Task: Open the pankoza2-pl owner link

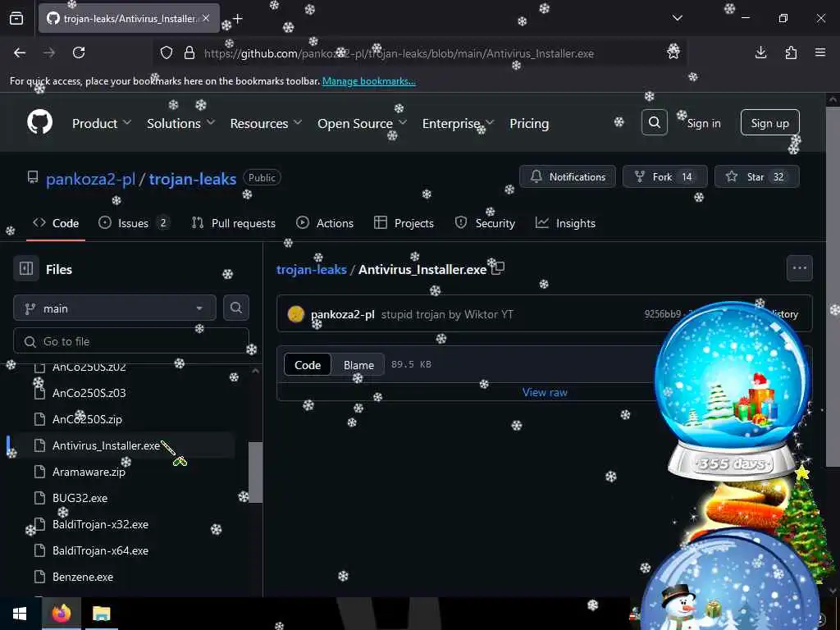Action: click(90, 179)
